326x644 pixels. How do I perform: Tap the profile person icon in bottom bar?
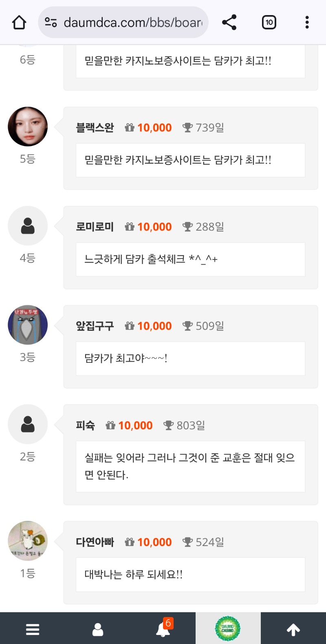tap(97, 628)
